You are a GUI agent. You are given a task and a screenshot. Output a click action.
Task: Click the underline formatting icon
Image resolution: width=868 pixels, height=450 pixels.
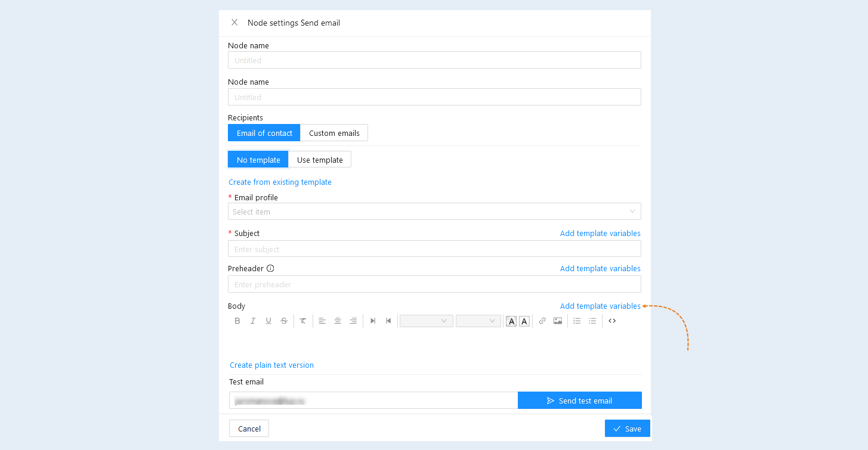click(268, 321)
